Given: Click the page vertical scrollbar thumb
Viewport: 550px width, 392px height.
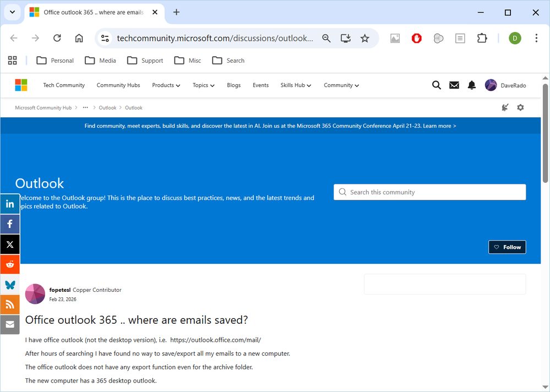Looking at the screenshot, I should pyautogui.click(x=545, y=133).
